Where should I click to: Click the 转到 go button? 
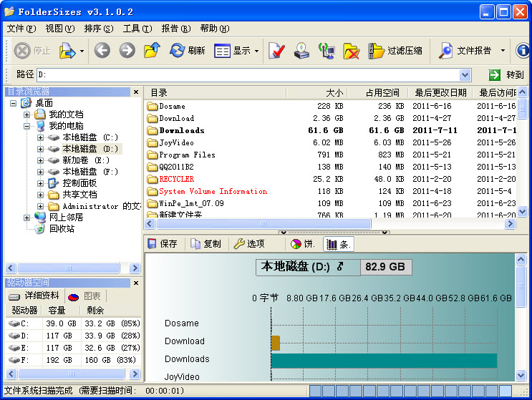(507, 74)
